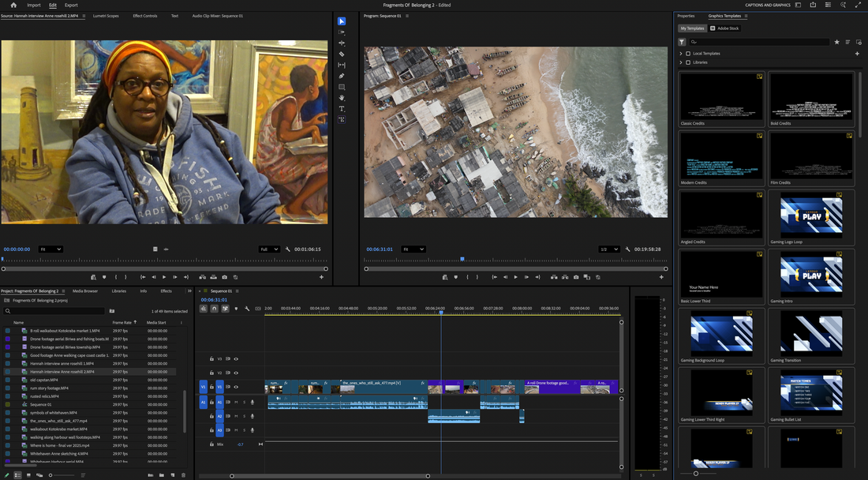Switch to the Lumetri Scopes tab
Image resolution: width=868 pixels, height=480 pixels.
(x=106, y=16)
